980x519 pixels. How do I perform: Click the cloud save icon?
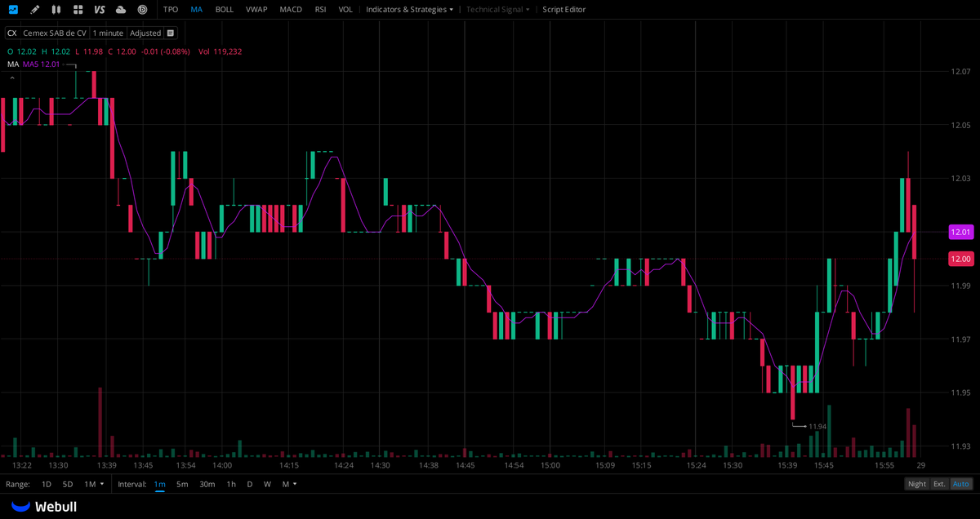pyautogui.click(x=121, y=10)
